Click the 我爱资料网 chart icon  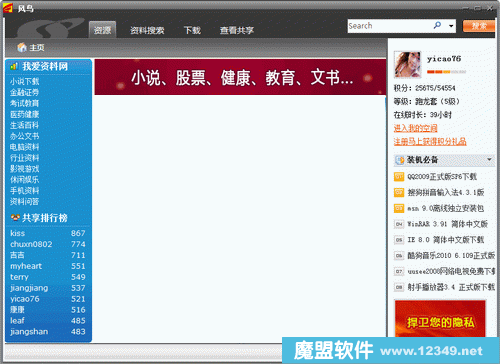(x=14, y=66)
